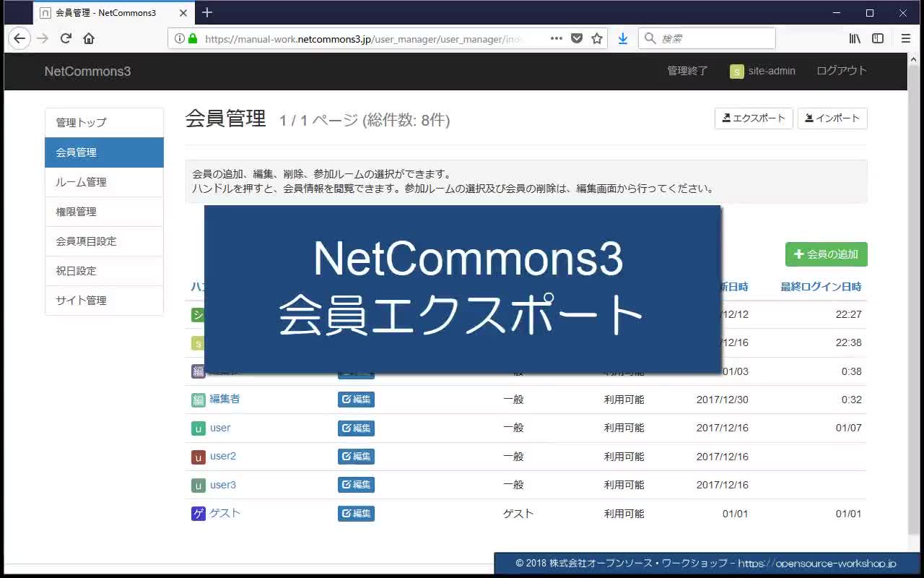Click the user member avatar icon

click(199, 428)
